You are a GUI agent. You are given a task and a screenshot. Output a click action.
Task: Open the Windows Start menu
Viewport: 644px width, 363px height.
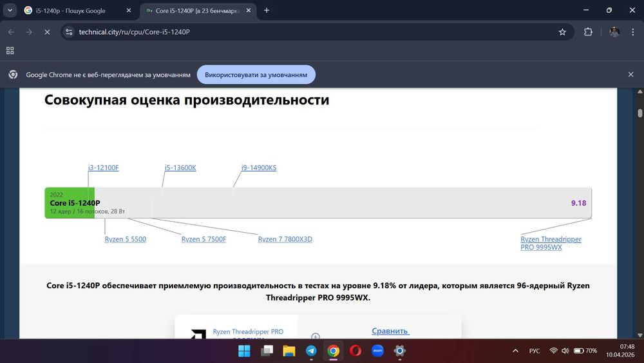tap(244, 351)
